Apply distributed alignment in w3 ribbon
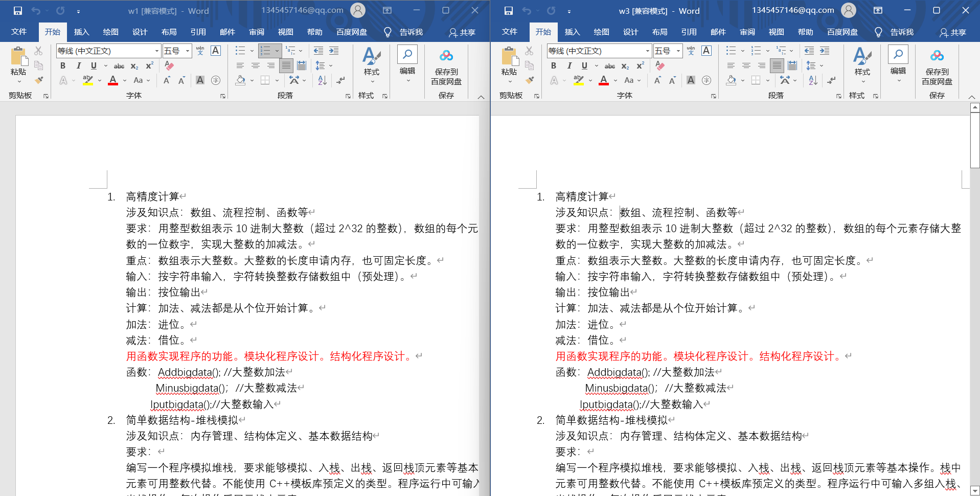 (x=792, y=65)
